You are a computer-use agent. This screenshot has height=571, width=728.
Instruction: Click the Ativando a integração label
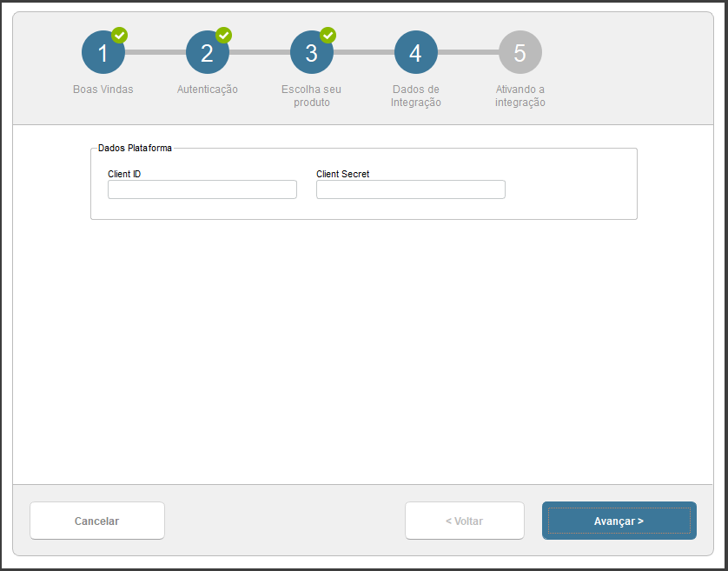(520, 96)
